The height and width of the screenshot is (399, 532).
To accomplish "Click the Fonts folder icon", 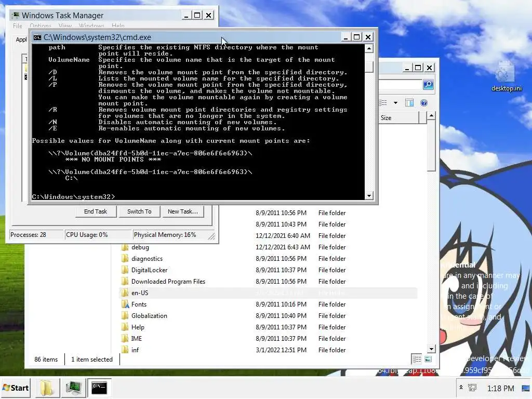I will pos(125,304).
